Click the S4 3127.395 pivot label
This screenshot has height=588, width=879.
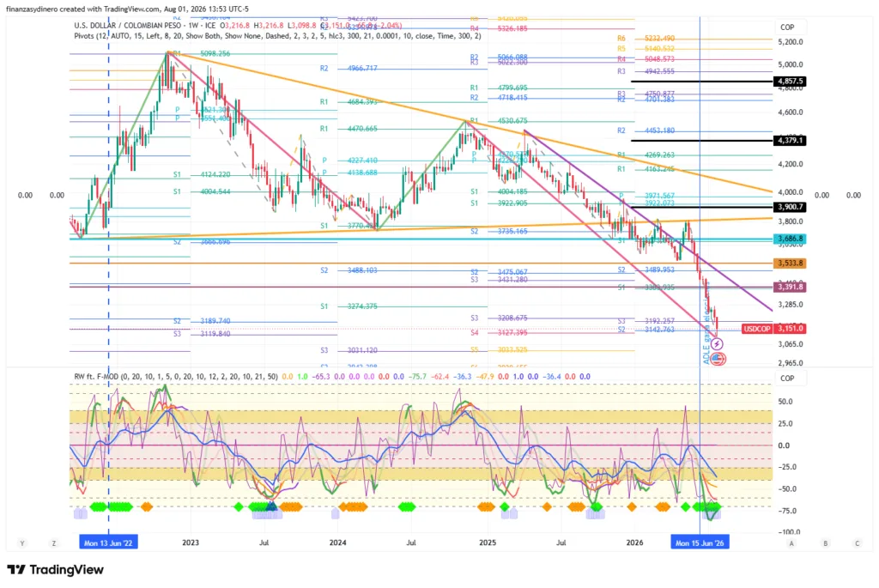tap(499, 333)
